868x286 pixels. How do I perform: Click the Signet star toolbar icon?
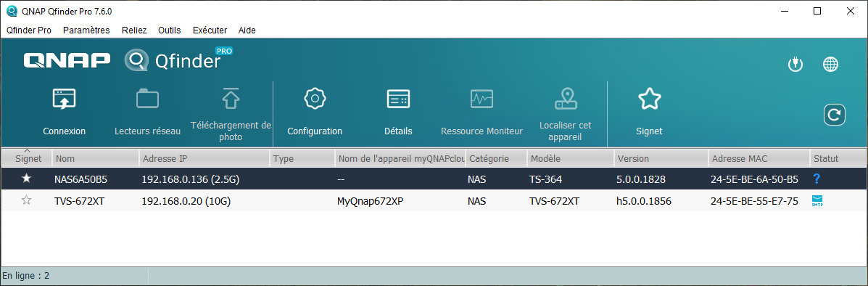pyautogui.click(x=649, y=99)
